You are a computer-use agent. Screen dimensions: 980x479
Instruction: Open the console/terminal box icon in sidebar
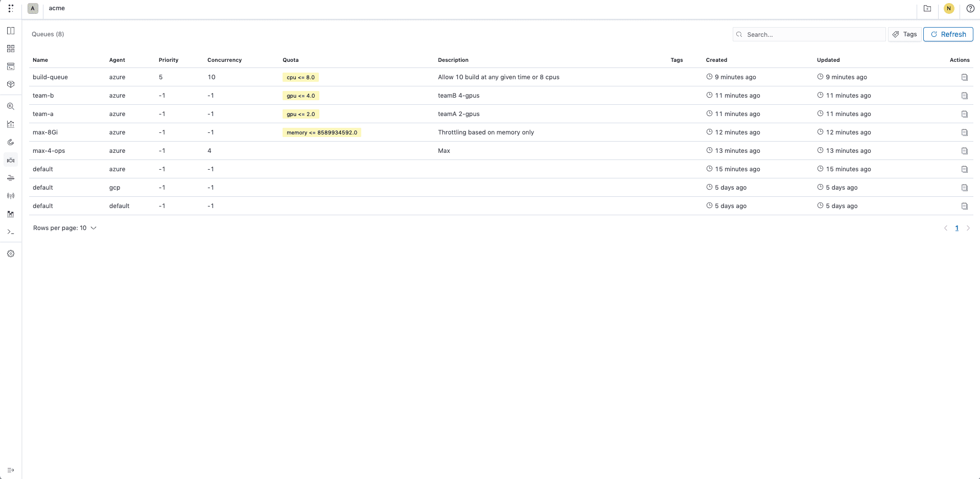pyautogui.click(x=11, y=66)
